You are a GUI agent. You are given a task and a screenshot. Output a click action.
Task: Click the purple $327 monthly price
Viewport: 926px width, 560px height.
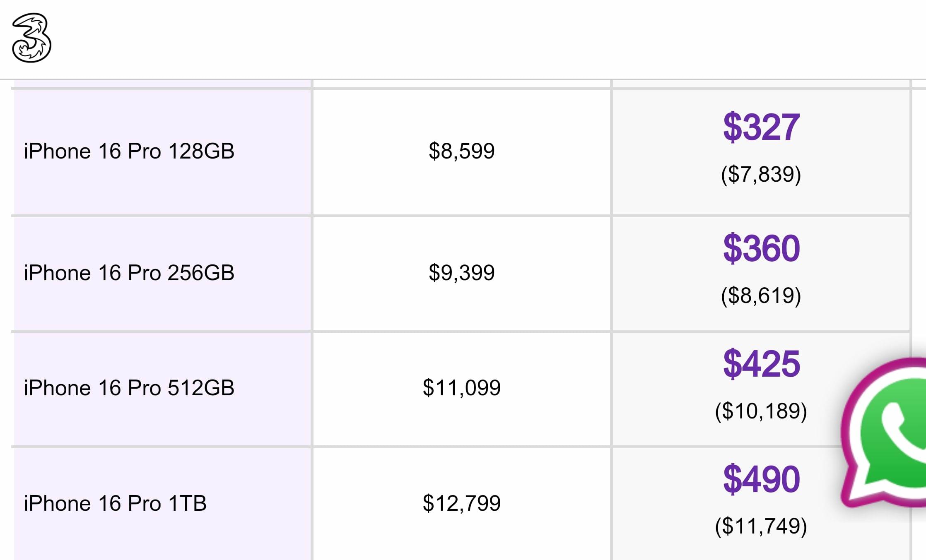click(761, 127)
